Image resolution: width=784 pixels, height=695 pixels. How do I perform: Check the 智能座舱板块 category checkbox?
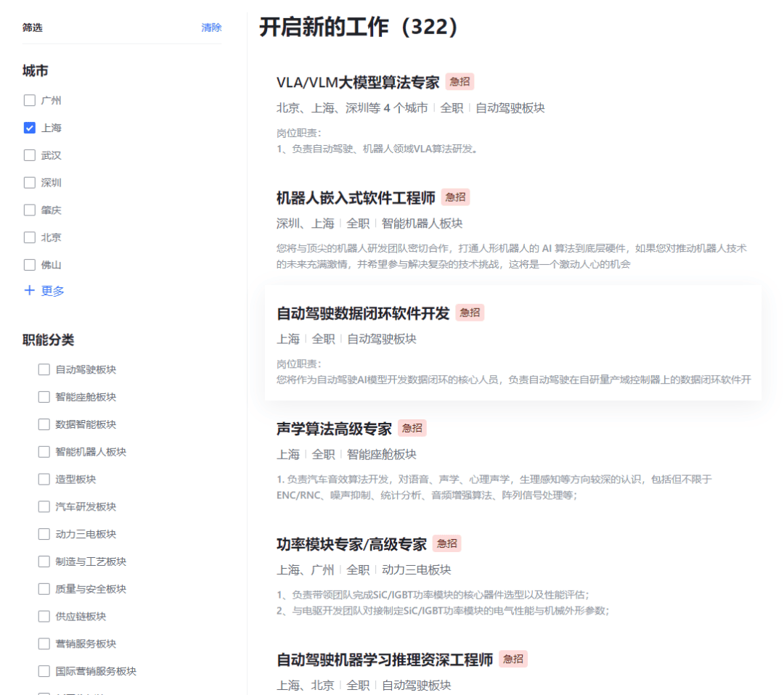(44, 397)
